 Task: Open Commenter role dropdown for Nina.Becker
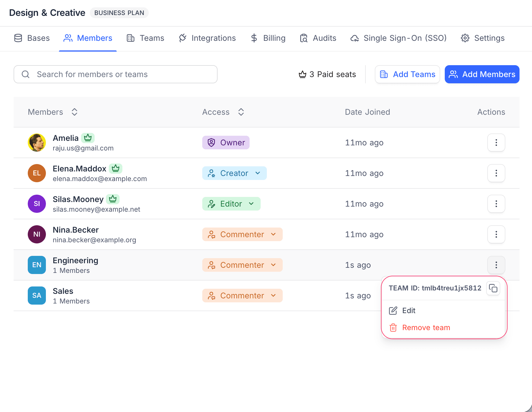(242, 234)
